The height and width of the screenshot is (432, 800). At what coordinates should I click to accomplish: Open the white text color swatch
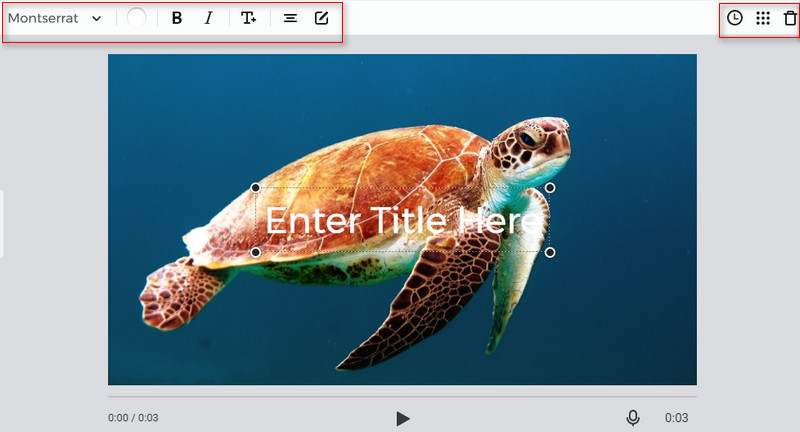point(137,18)
